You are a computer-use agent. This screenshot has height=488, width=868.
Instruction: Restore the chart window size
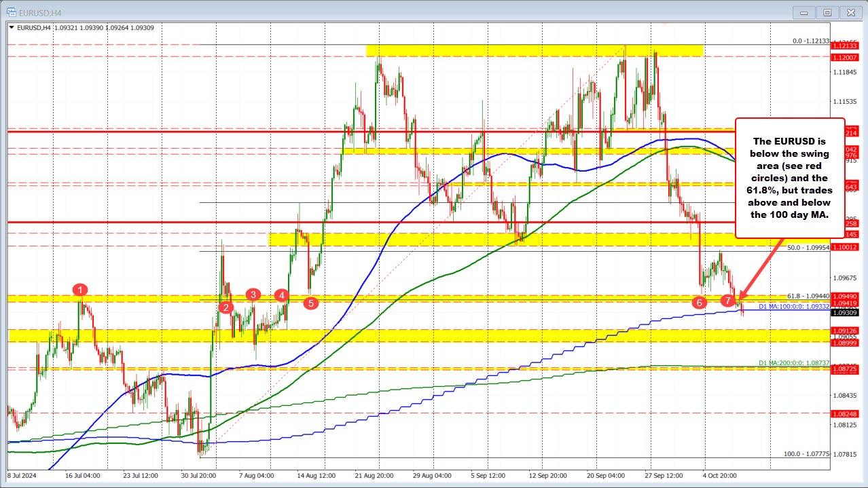coord(827,12)
